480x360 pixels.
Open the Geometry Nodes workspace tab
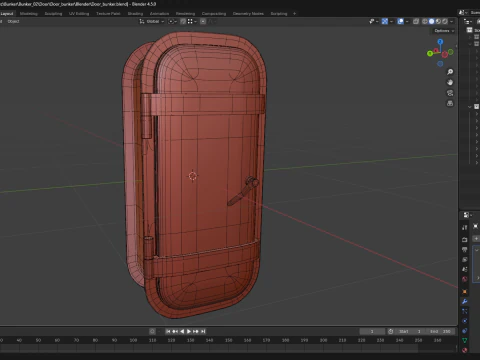coord(248,14)
